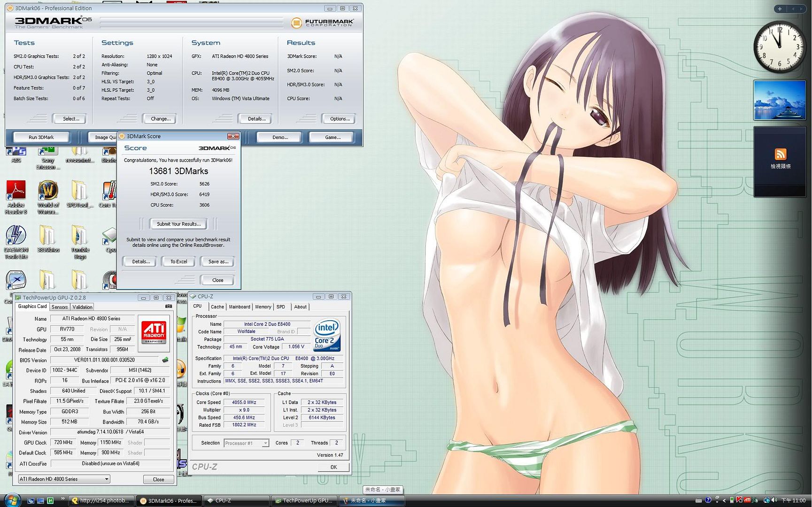
Task: Click the To Excel button
Action: 178,261
